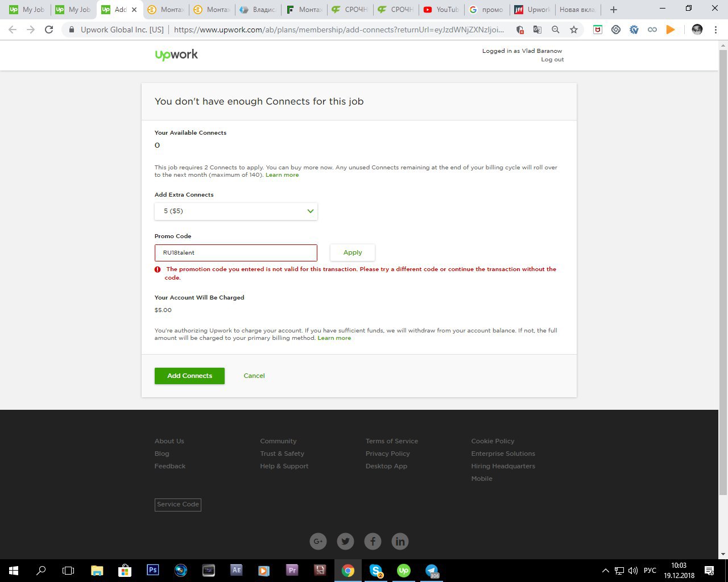This screenshot has height=582, width=728.
Task: Log out of the Upwork account
Action: [552, 60]
